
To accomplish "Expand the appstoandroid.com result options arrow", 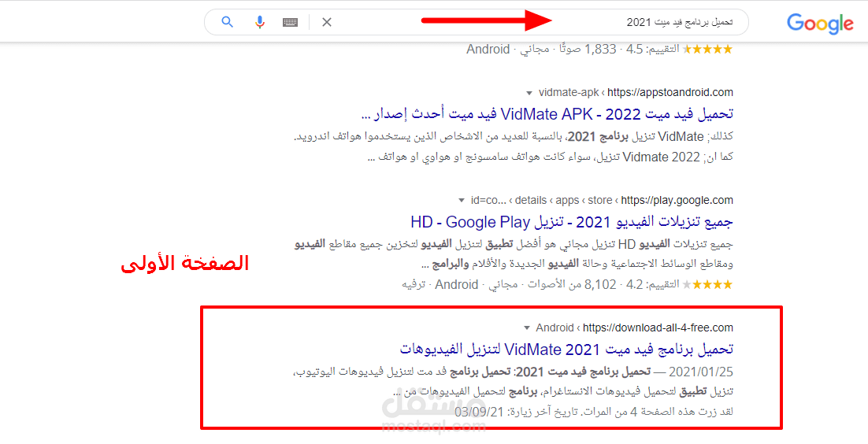I will 529,92.
